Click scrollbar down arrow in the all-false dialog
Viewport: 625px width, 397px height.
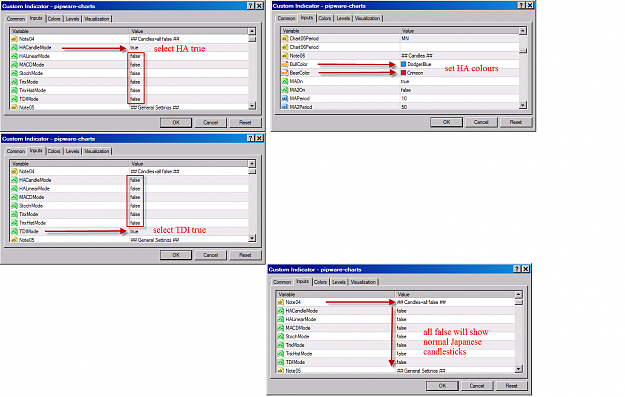[519, 369]
